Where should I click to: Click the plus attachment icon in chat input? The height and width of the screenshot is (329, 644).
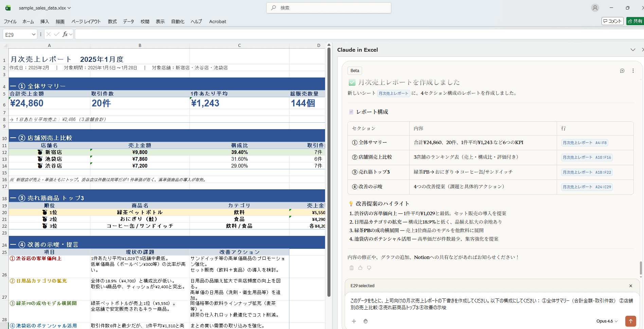click(x=354, y=321)
